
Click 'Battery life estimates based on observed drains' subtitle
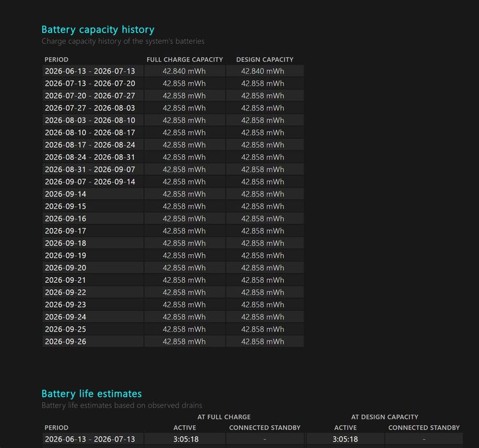point(122,406)
